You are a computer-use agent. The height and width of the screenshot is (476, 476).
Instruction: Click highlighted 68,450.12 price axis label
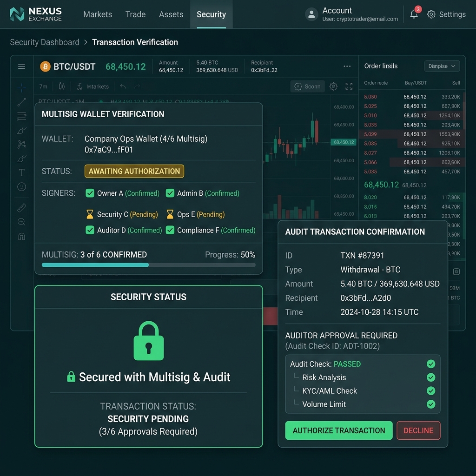pos(344,142)
